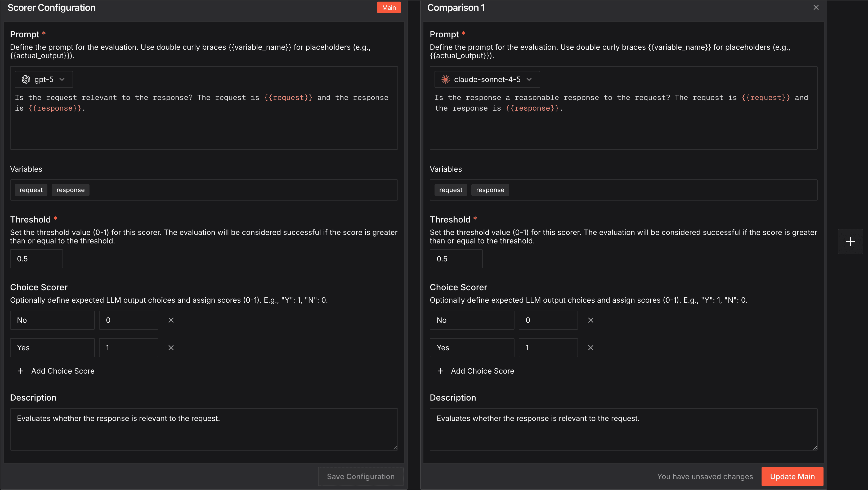Focus main scorer threshold field 0.5
This screenshot has width=868, height=490.
(x=36, y=259)
